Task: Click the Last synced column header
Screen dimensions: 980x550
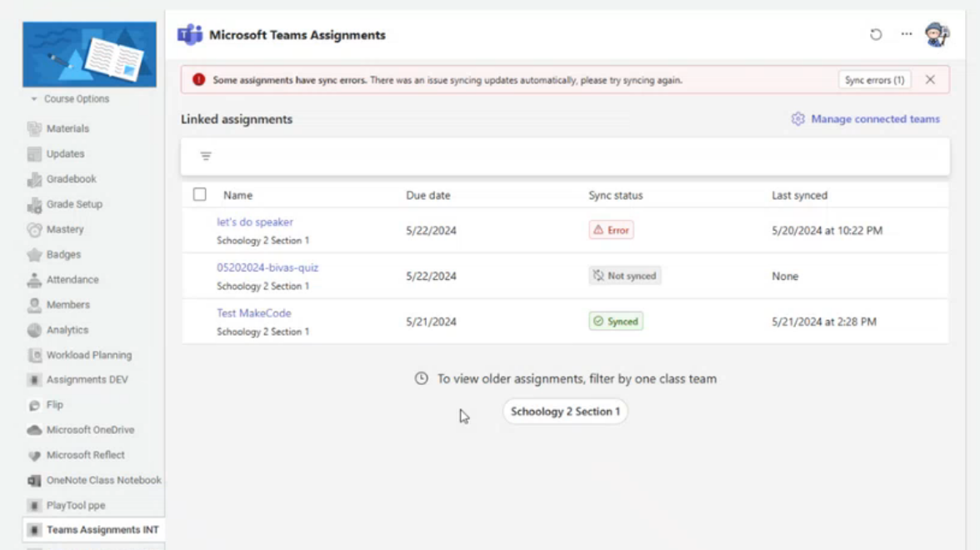Action: [799, 195]
